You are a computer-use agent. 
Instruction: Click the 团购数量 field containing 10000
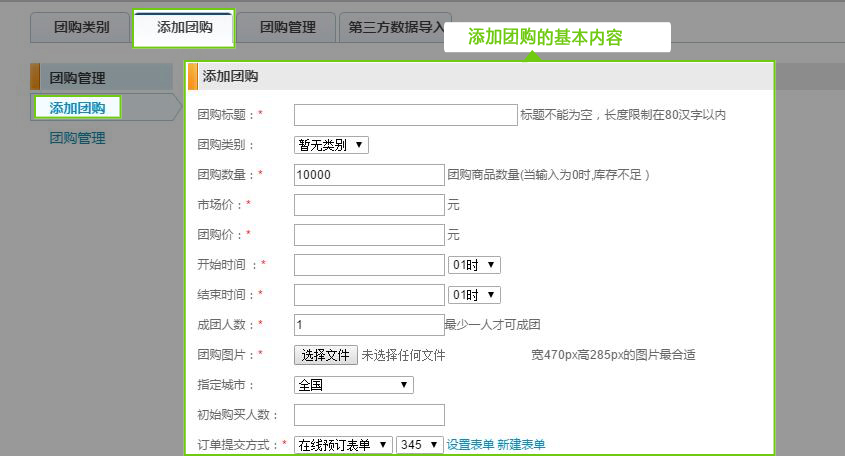pos(369,175)
